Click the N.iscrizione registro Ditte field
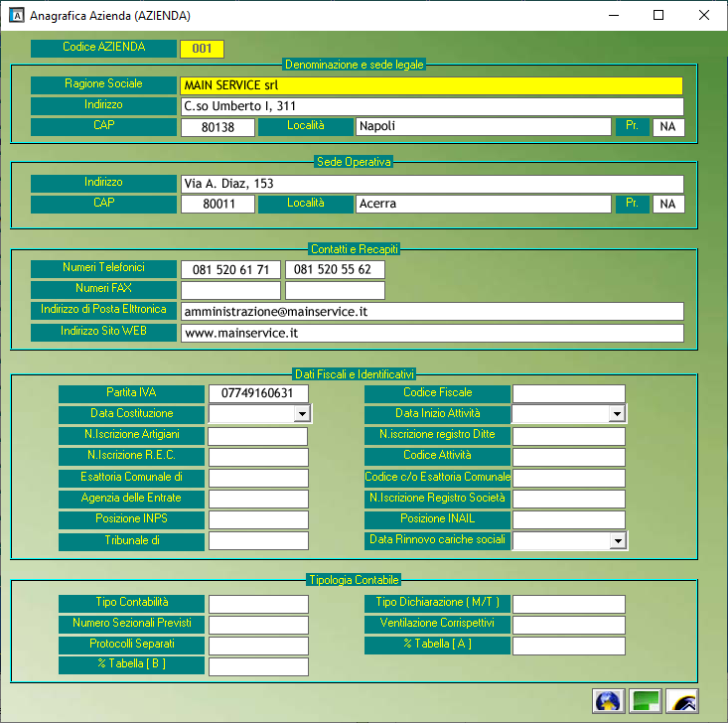Viewport: 728px width, 723px height. pyautogui.click(x=569, y=437)
